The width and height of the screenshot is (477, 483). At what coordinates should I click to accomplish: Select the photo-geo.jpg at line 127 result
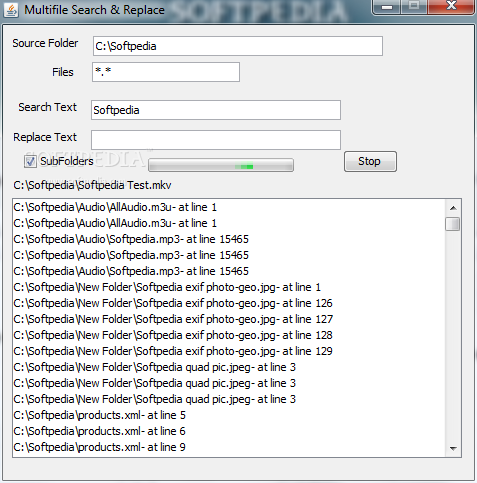229,319
